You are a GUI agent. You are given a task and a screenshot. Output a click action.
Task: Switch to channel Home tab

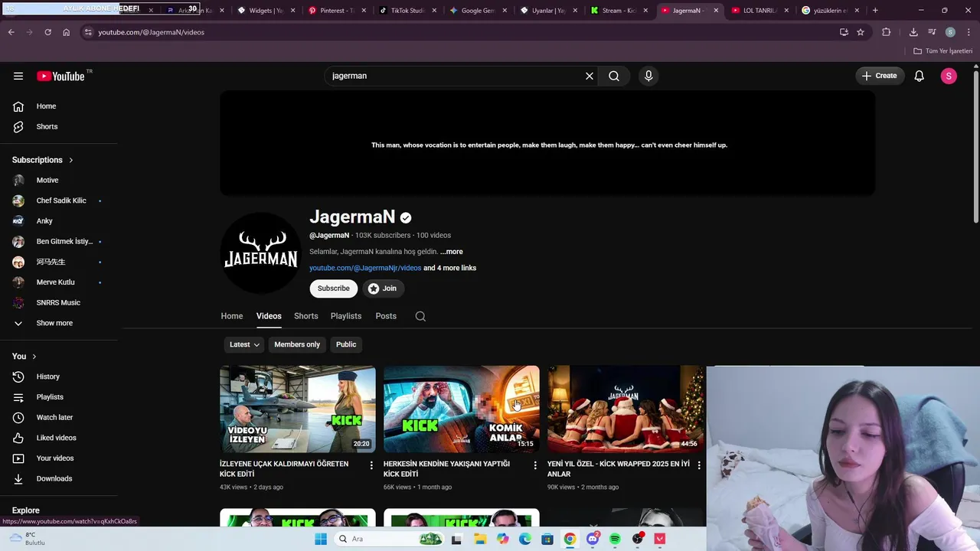coord(232,316)
